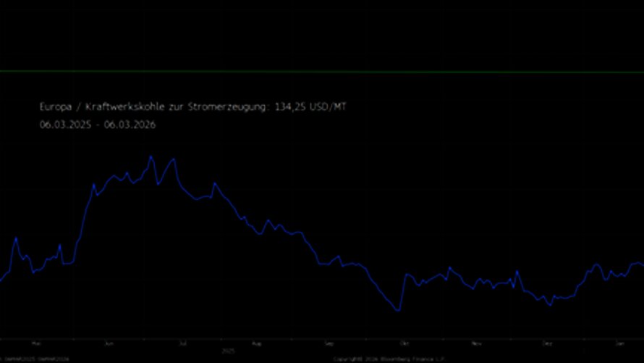The image size is (644, 363).
Task: Select the 'Jul' axis label
Action: 182,343
